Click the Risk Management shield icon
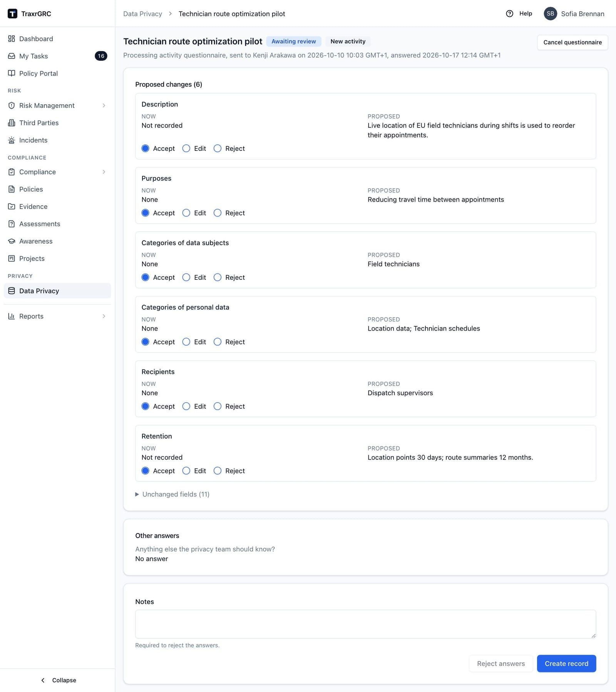The width and height of the screenshot is (616, 692). tap(12, 105)
